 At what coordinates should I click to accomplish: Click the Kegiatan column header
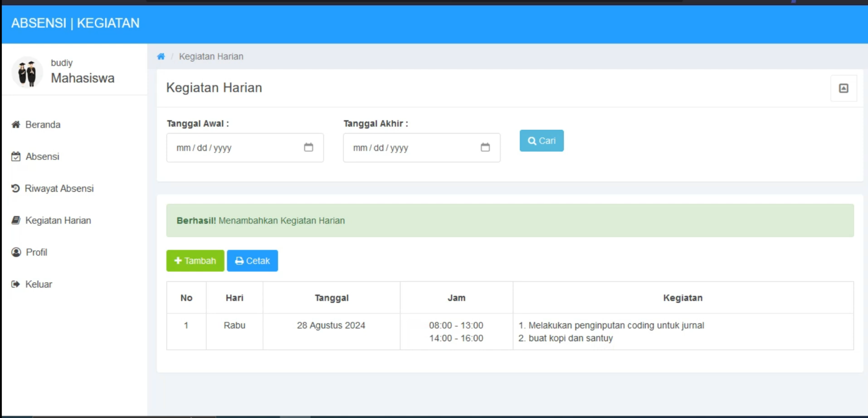[x=683, y=298]
